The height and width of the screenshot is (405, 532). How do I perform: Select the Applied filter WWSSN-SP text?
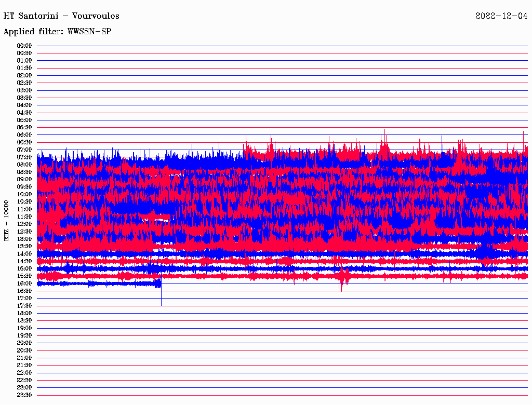pyautogui.click(x=57, y=32)
